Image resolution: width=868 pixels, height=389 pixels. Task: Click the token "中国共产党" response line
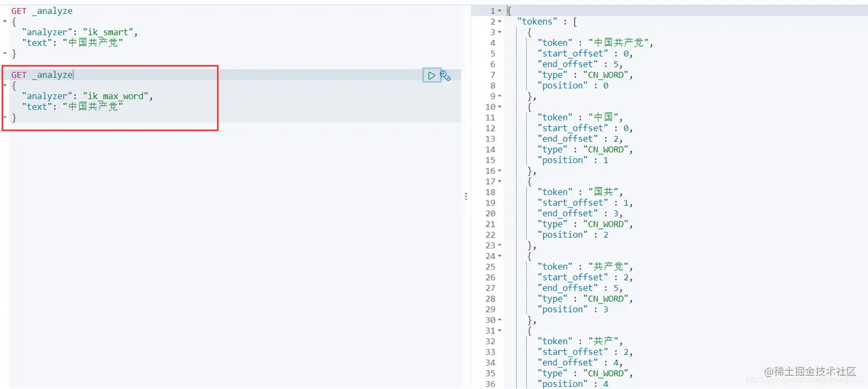(595, 43)
